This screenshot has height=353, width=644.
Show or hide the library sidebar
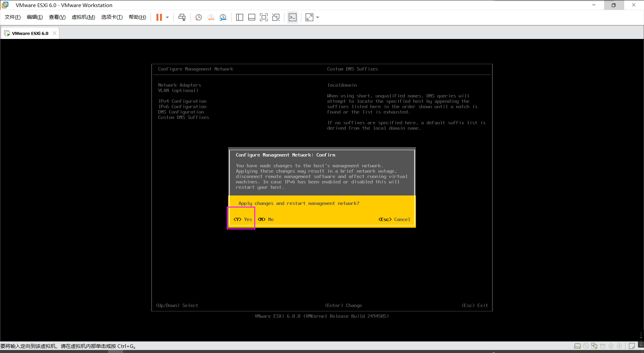point(239,17)
